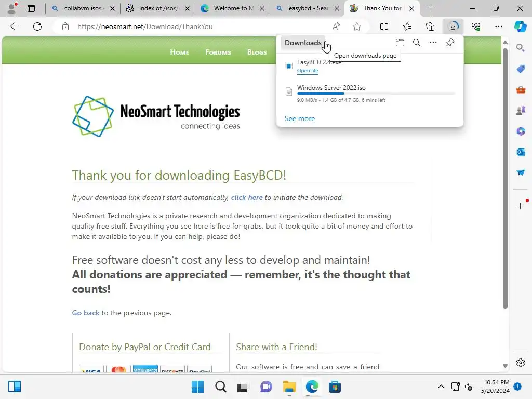Click the page vertical scrollbar thumb
The width and height of the screenshot is (532, 399).
click(505, 178)
